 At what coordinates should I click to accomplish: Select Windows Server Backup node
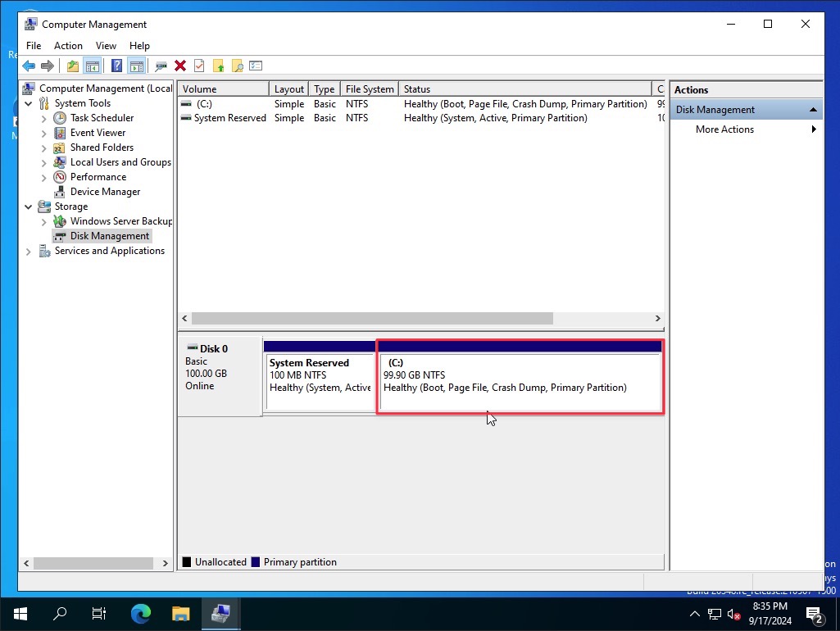coord(121,221)
